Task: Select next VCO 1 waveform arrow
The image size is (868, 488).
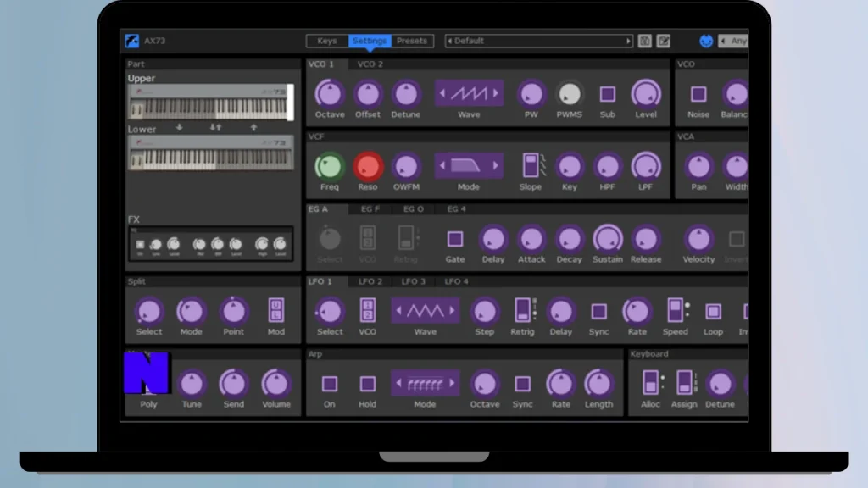Action: [495, 93]
